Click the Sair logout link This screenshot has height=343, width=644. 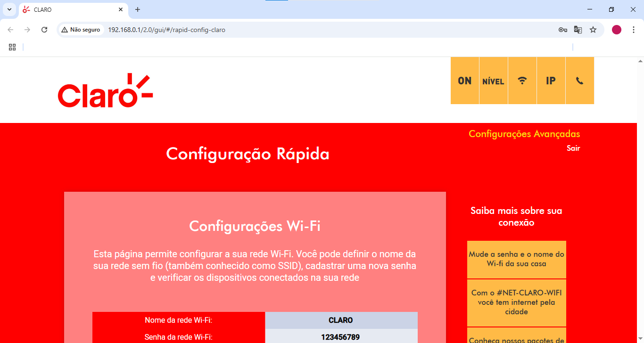pyautogui.click(x=573, y=148)
